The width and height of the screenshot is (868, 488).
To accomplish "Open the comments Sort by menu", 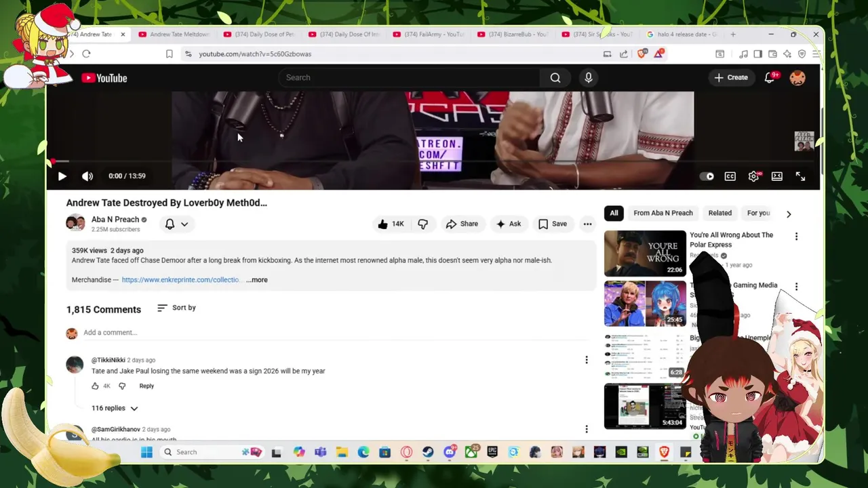I will coord(176,308).
